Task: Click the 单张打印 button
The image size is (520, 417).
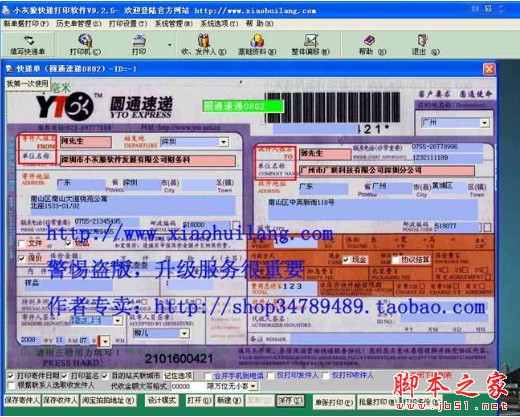Action: [x=334, y=402]
